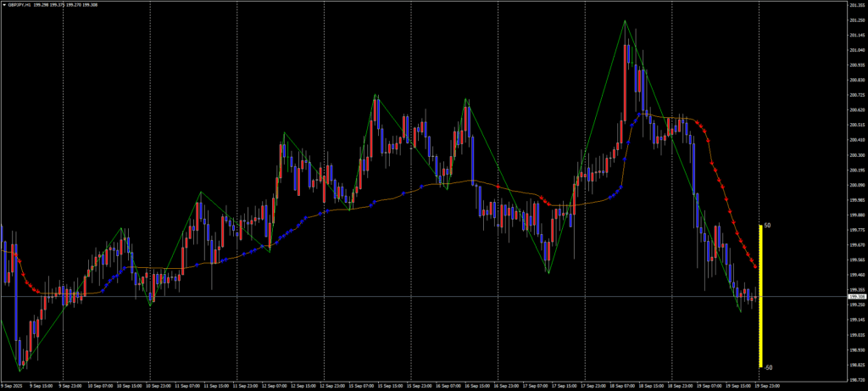Viewport: 868px width, 391px height.
Task: Click the 200.095 price axis label
Action: [x=855, y=185]
